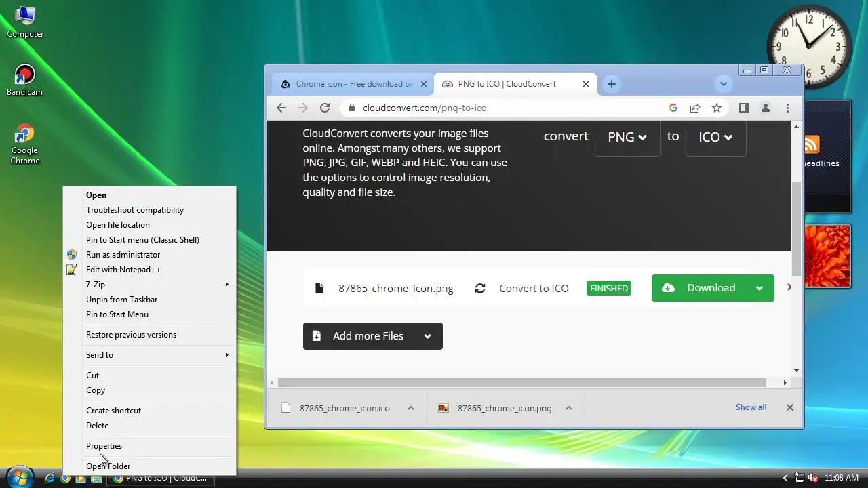868x488 pixels.
Task: Click the flower slideshow gadget
Action: coord(827,257)
